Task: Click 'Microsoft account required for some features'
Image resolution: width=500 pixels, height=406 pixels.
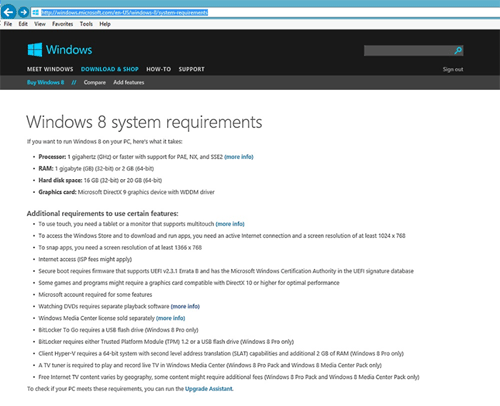Action: (95, 295)
